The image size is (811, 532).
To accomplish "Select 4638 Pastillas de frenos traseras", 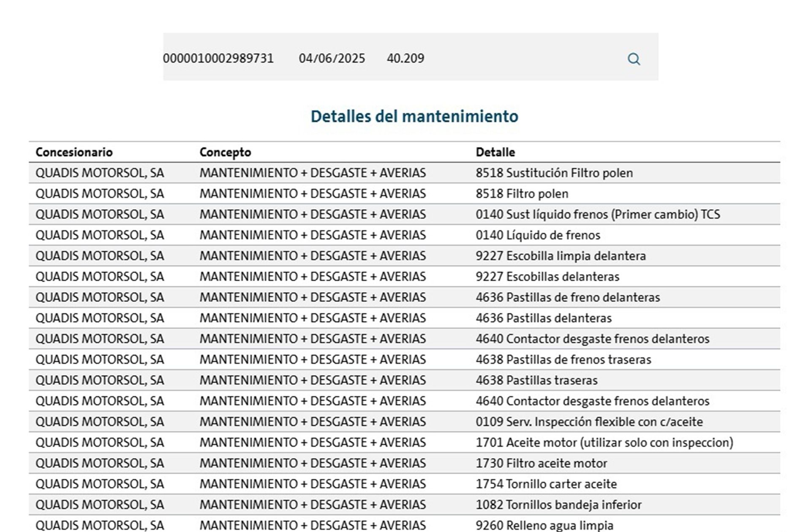I will point(563,359).
